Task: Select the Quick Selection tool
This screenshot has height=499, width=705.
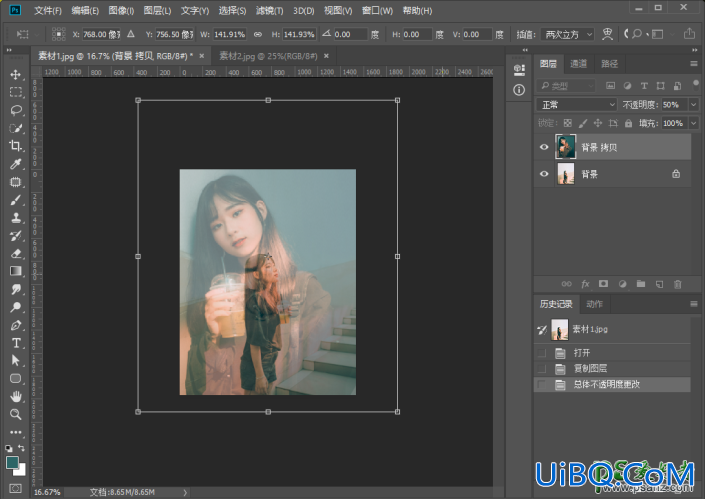Action: click(16, 128)
